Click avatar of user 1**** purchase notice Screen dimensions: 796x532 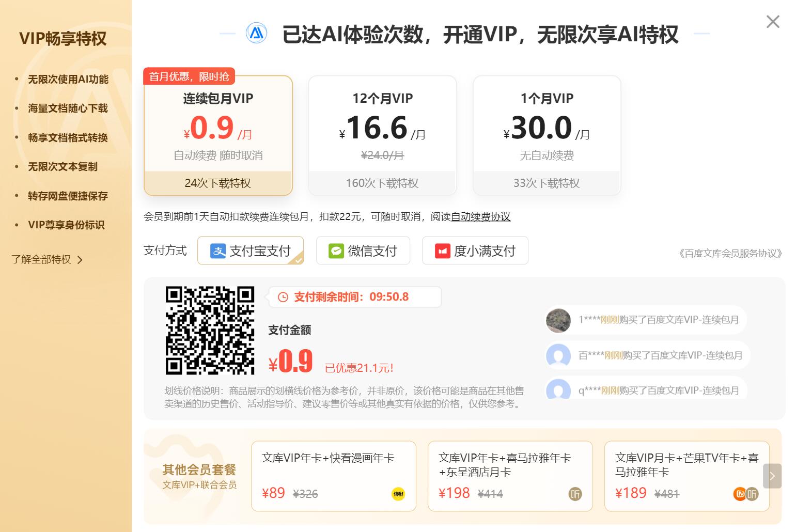click(x=558, y=320)
